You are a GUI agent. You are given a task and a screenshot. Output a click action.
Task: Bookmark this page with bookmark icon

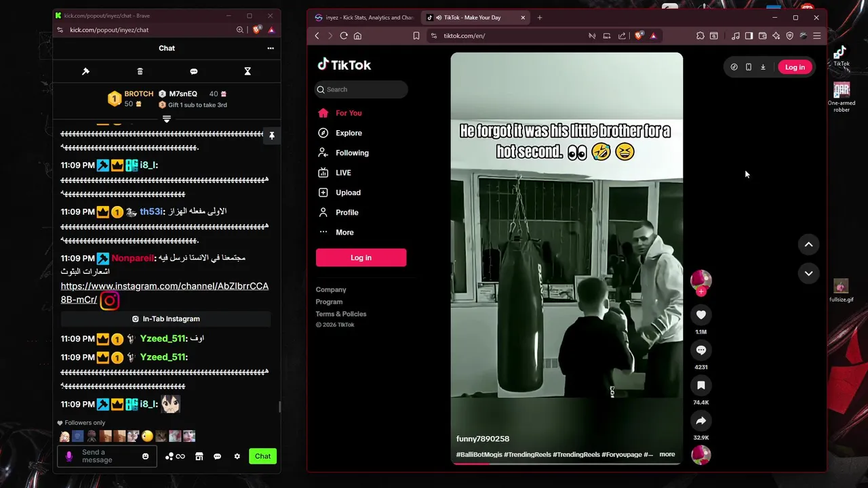tap(416, 36)
